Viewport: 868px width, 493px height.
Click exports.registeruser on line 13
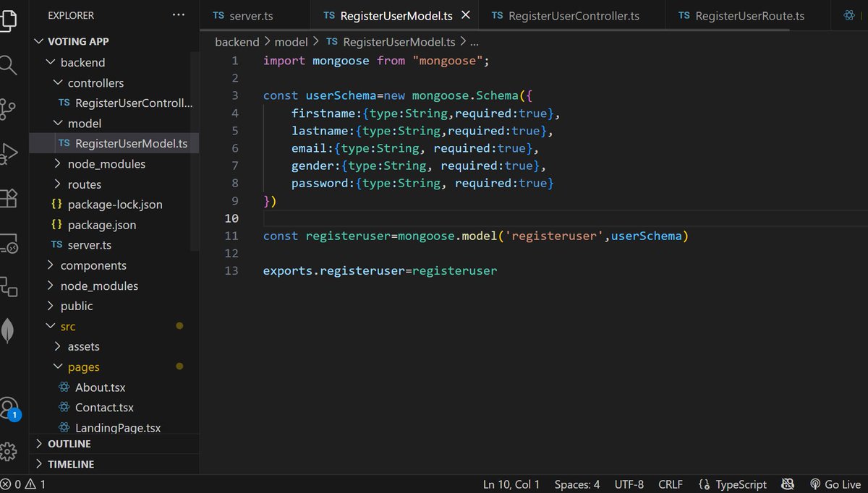pyautogui.click(x=333, y=270)
